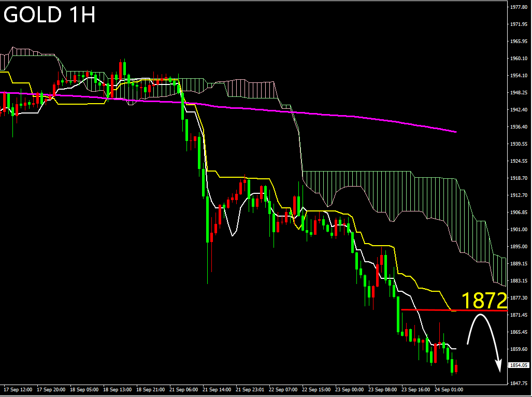This screenshot has height=397, width=532.
Task: Click the GOLD 1H chart title
Action: click(49, 15)
